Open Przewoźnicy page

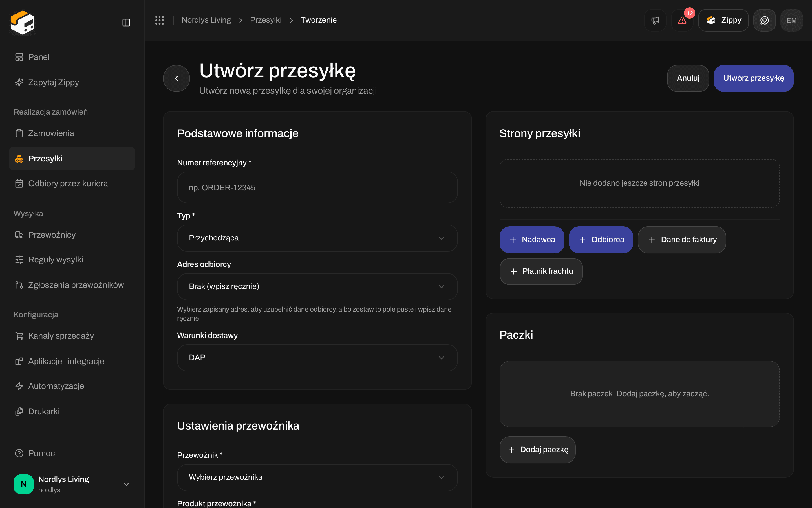pyautogui.click(x=72, y=235)
